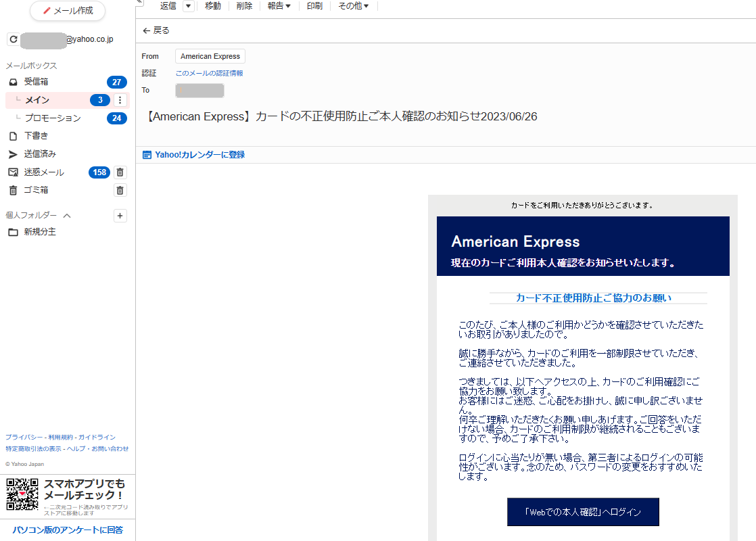Open the 報告 dropdown menu
Viewport: 756px width, 541px height.
279,6
